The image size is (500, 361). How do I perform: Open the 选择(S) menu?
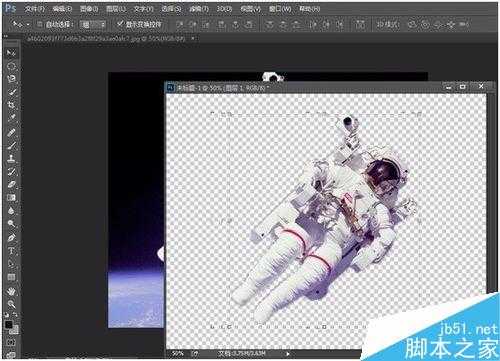[171, 9]
